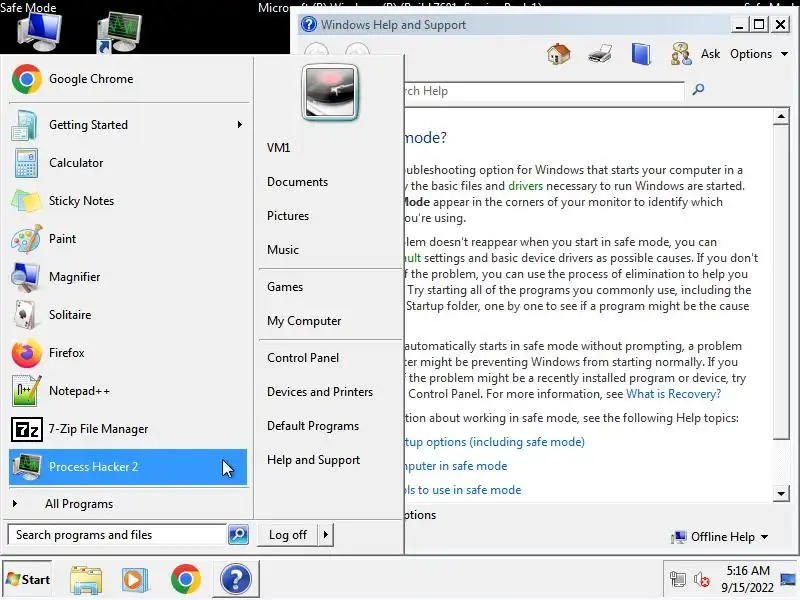Click the Search programs and files box
This screenshot has height=600, width=800.
[117, 535]
